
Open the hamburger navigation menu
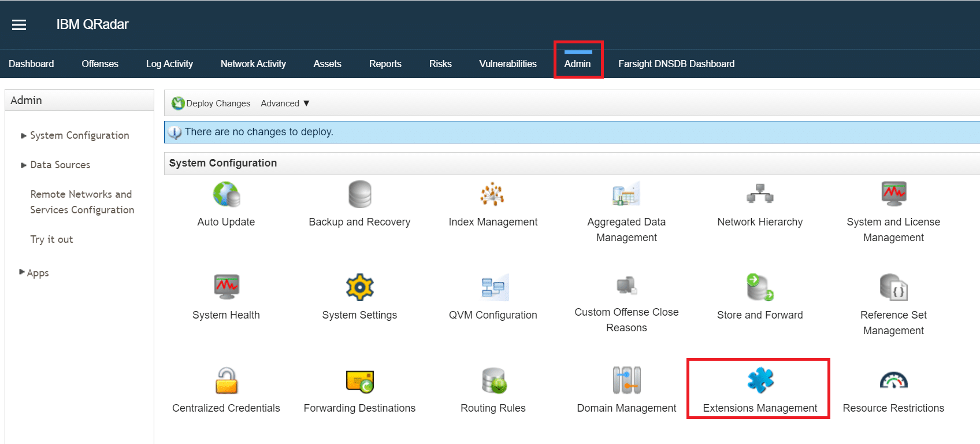(x=19, y=25)
